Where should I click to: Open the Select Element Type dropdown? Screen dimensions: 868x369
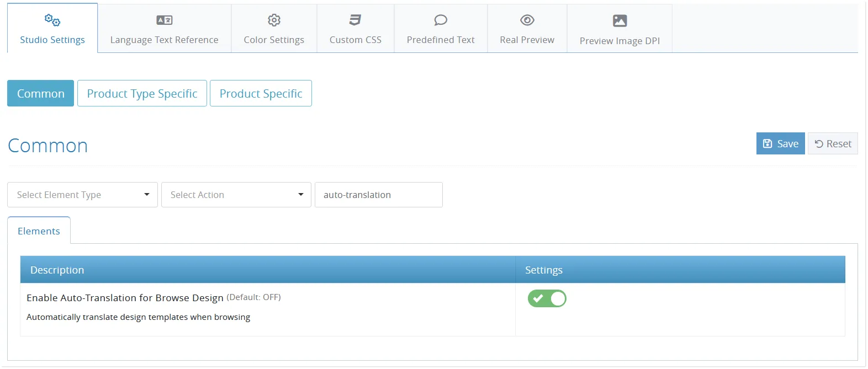[83, 195]
